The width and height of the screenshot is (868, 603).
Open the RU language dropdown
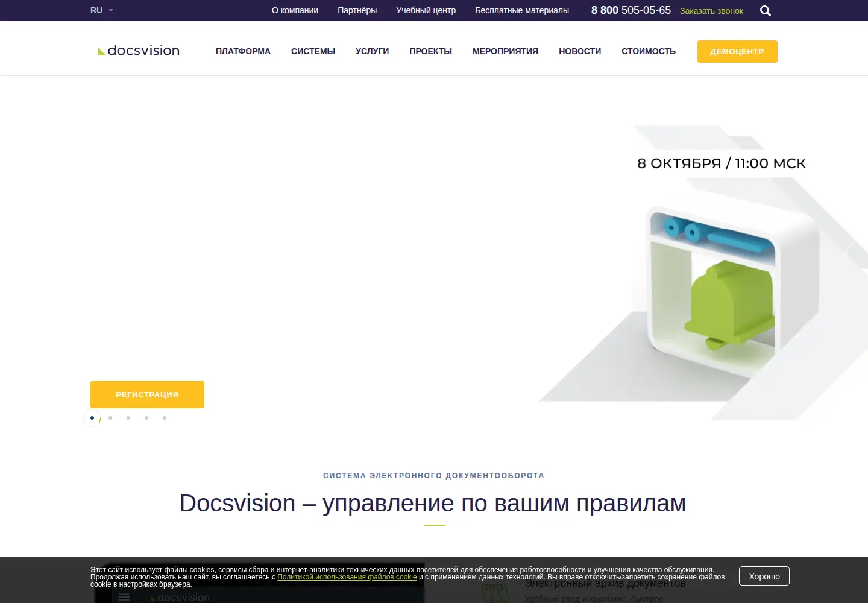[102, 10]
